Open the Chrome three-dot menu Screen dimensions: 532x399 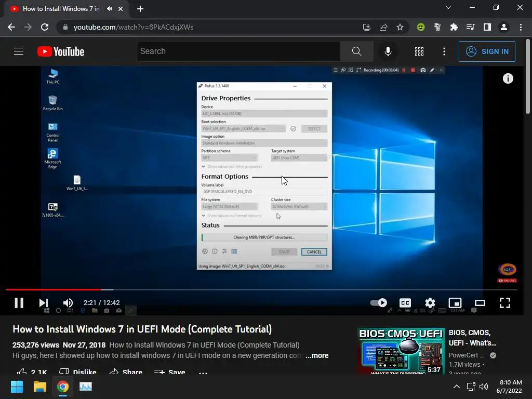pos(521,27)
